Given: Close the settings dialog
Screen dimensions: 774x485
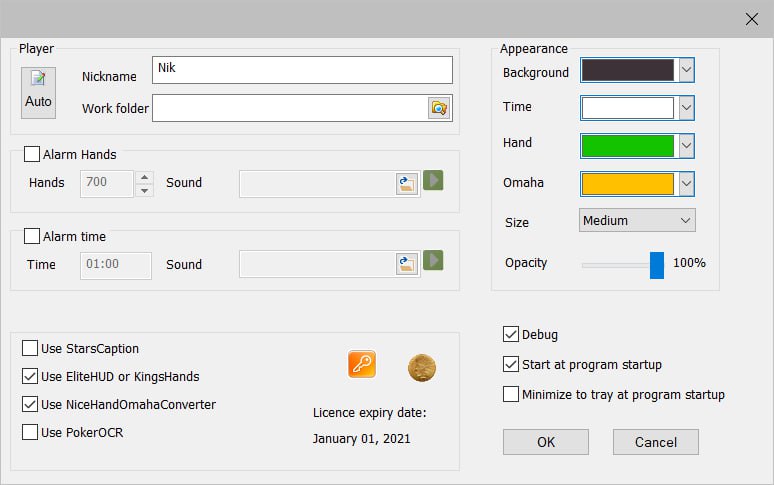Looking at the screenshot, I should coord(751,19).
